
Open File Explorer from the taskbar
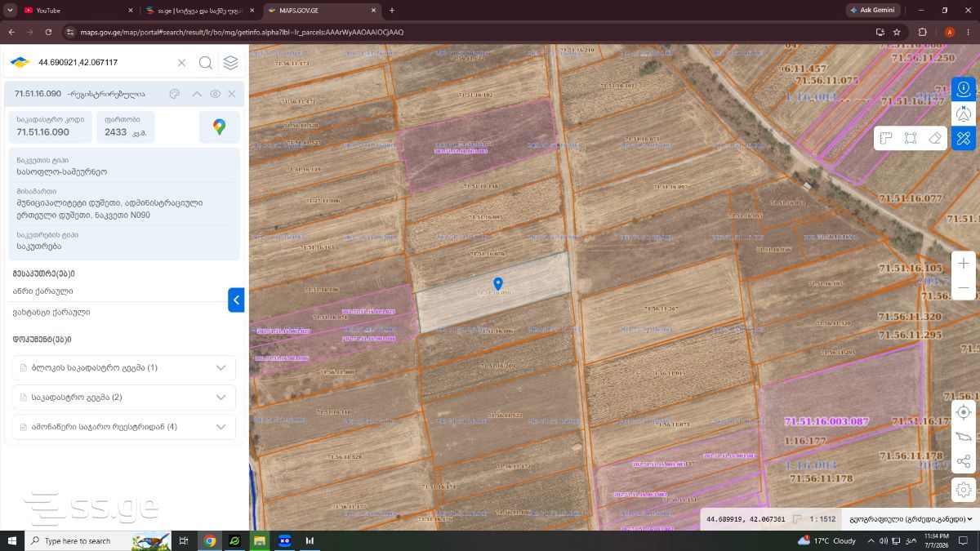coord(260,540)
